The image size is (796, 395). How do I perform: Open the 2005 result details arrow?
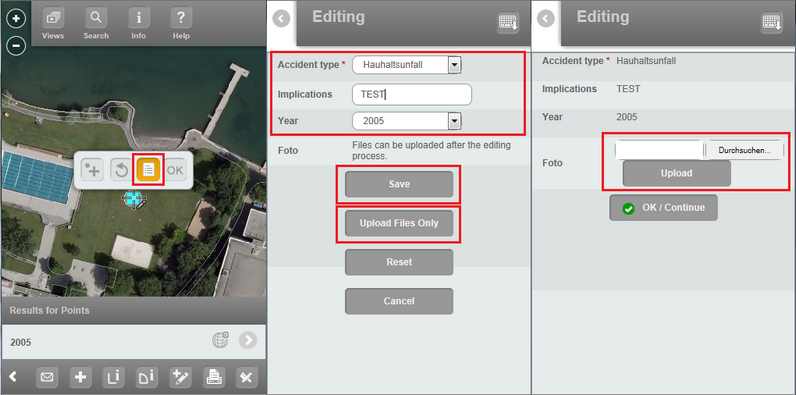tap(248, 340)
